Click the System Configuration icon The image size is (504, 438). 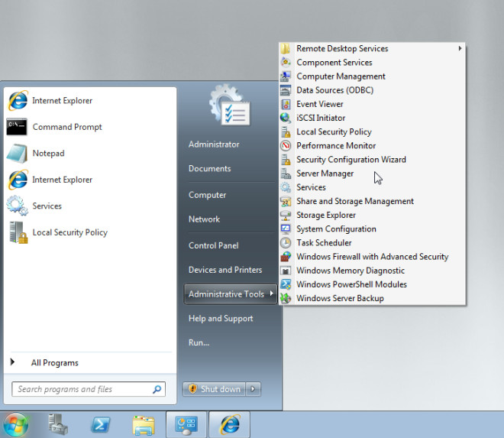click(286, 229)
